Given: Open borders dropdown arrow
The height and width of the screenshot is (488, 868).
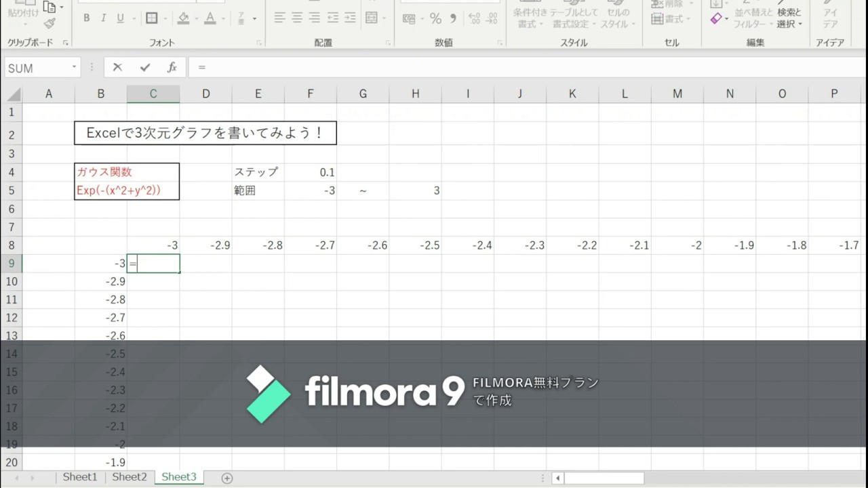Looking at the screenshot, I should point(165,18).
